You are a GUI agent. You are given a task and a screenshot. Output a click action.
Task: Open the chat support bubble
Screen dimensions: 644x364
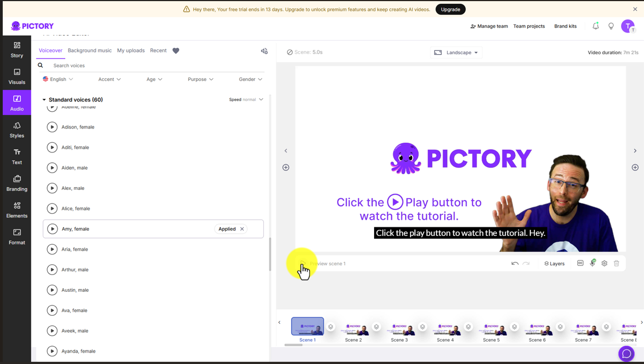point(626,354)
